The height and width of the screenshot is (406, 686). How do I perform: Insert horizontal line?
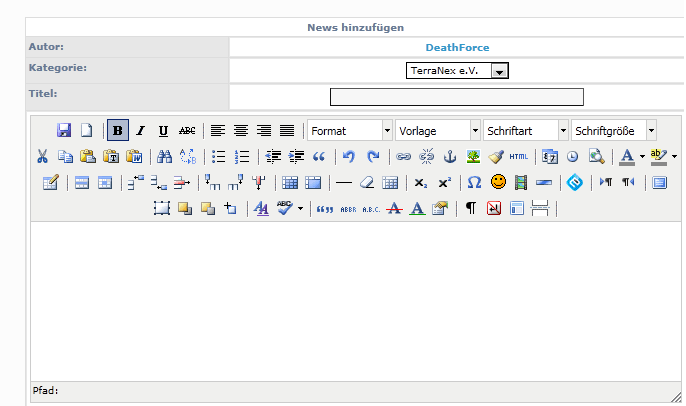[x=343, y=182]
